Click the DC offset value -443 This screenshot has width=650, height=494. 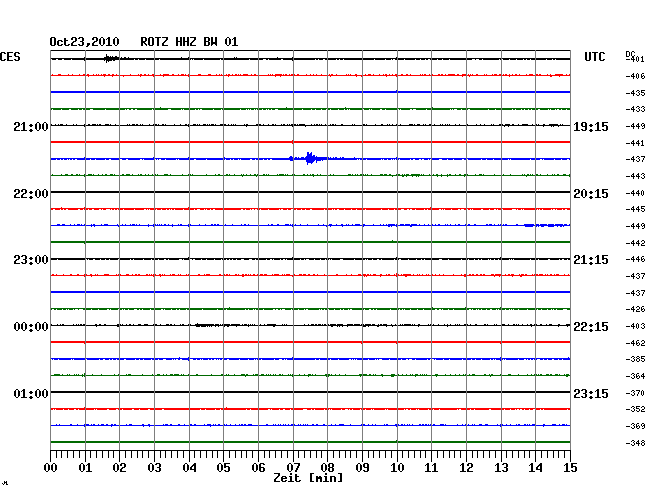(x=635, y=176)
